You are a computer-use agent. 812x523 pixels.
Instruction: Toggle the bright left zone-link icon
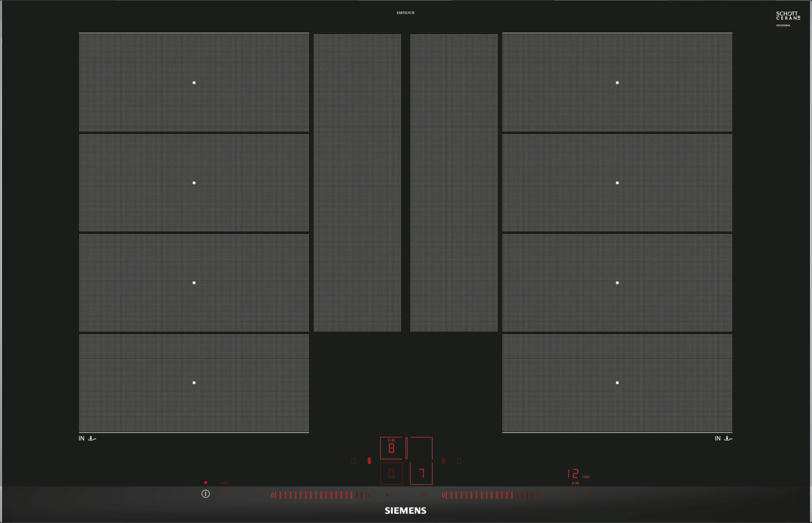coord(369,461)
